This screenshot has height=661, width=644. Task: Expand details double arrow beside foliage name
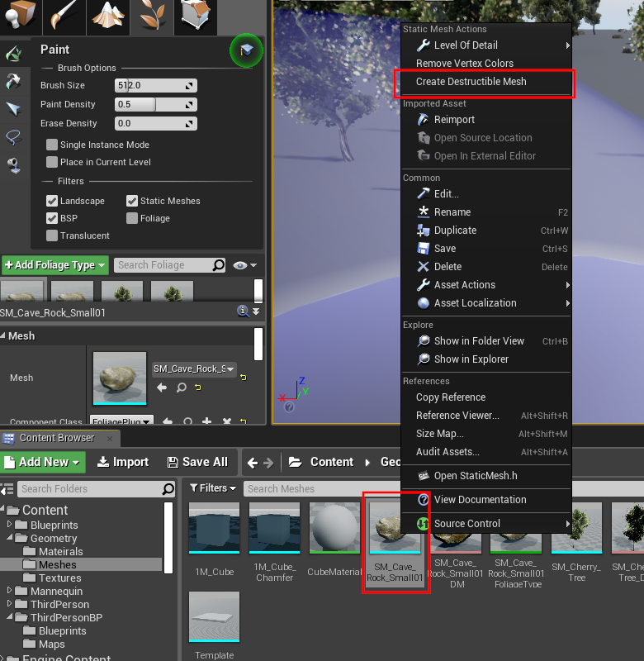tap(256, 311)
